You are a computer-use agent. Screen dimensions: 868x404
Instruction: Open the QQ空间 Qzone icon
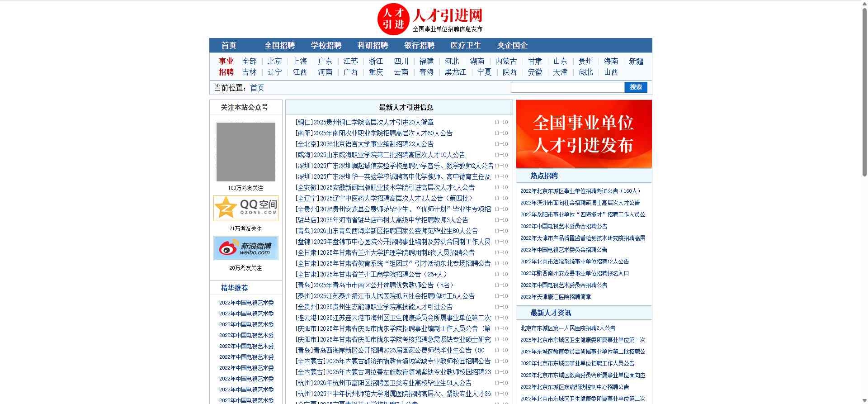coord(245,208)
